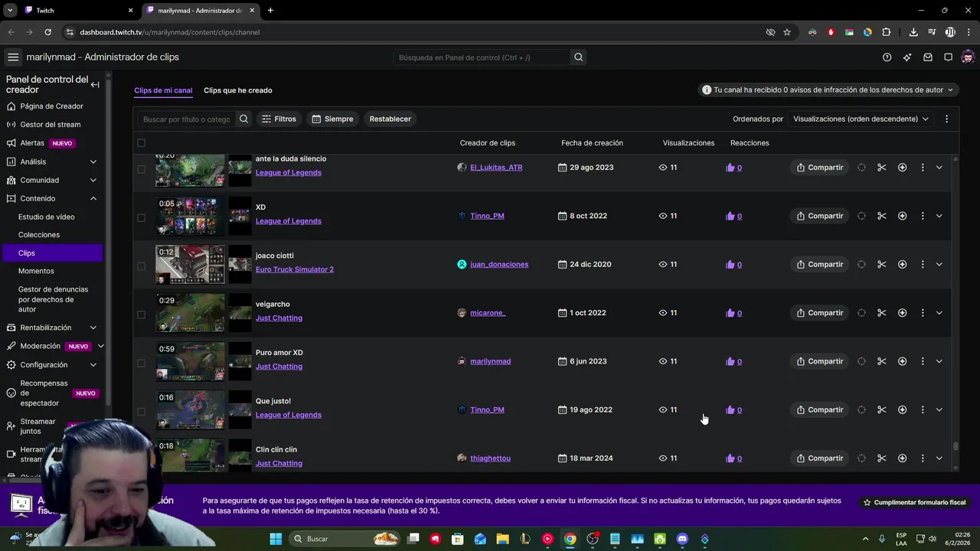980x551 pixels.
Task: Open the three-dot options beside sort order
Action: pyautogui.click(x=946, y=119)
